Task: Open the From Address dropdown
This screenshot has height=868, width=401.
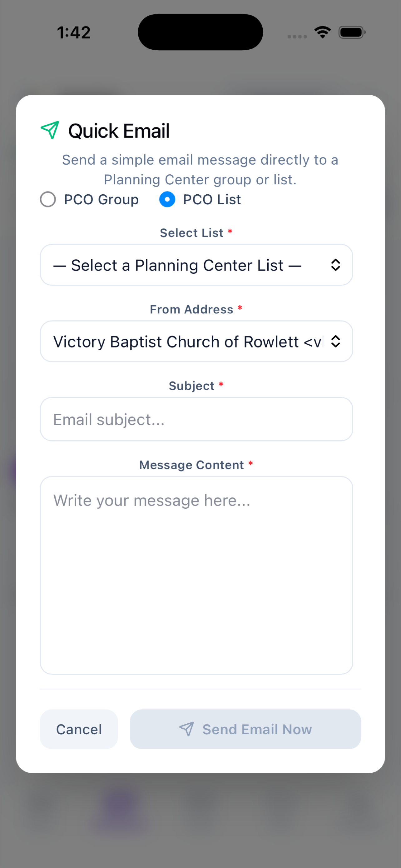Action: point(196,341)
